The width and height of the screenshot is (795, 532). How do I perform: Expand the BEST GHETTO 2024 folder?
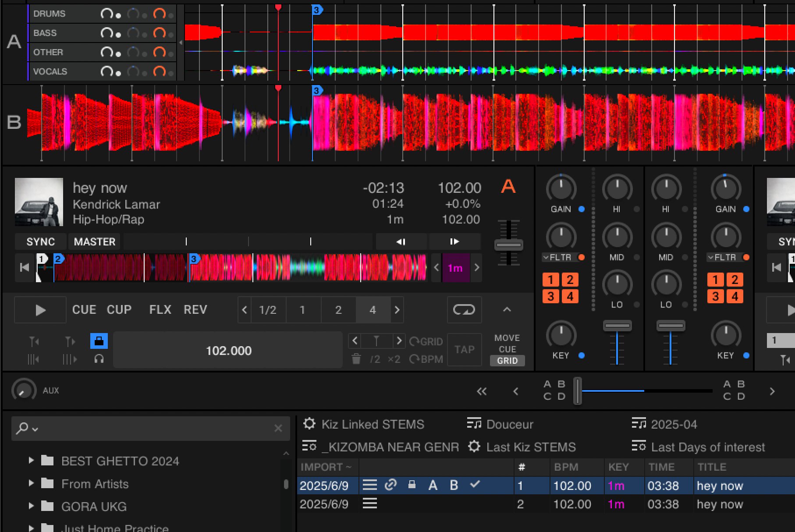pyautogui.click(x=31, y=460)
